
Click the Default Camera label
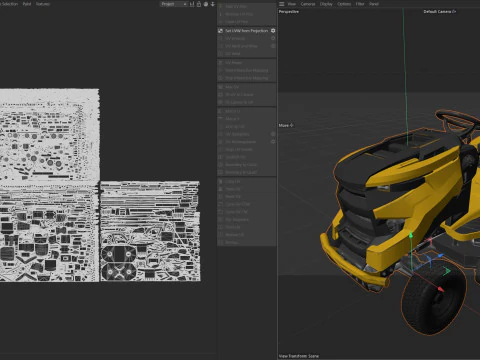tap(439, 12)
